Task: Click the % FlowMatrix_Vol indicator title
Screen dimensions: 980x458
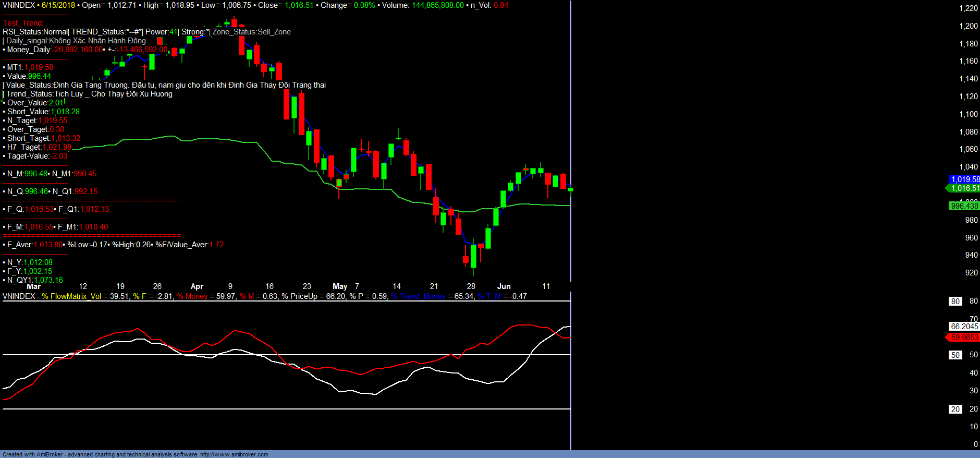Action: pos(71,296)
